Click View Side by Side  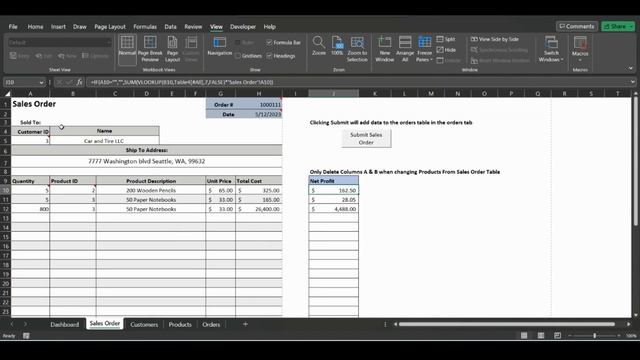point(495,39)
